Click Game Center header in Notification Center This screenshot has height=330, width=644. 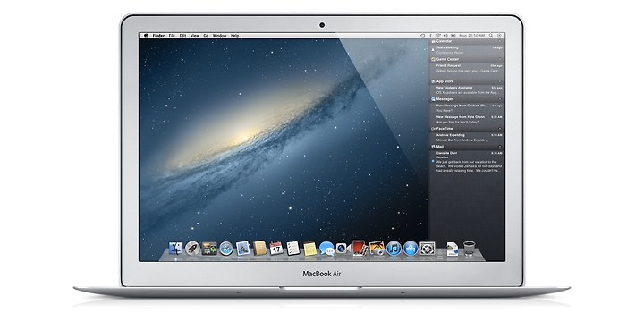coord(467,59)
